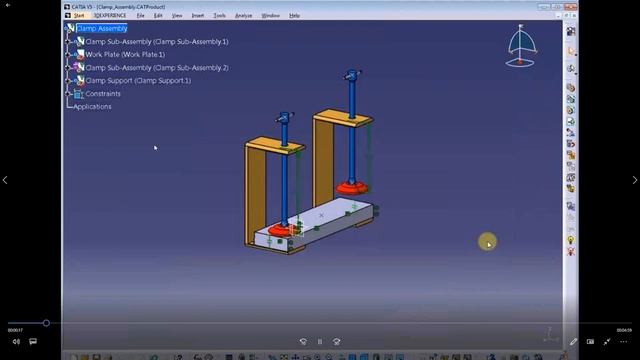Open the Analyze menu
Image resolution: width=640 pixels, height=360 pixels.
[243, 16]
